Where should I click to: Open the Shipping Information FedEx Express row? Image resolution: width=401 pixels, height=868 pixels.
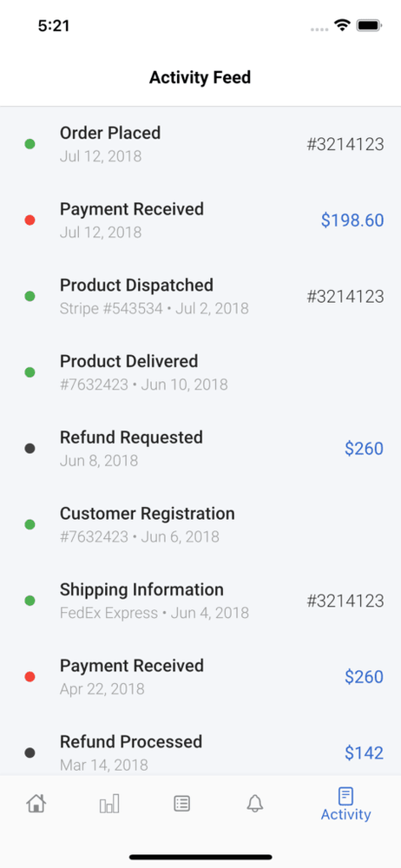(200, 601)
